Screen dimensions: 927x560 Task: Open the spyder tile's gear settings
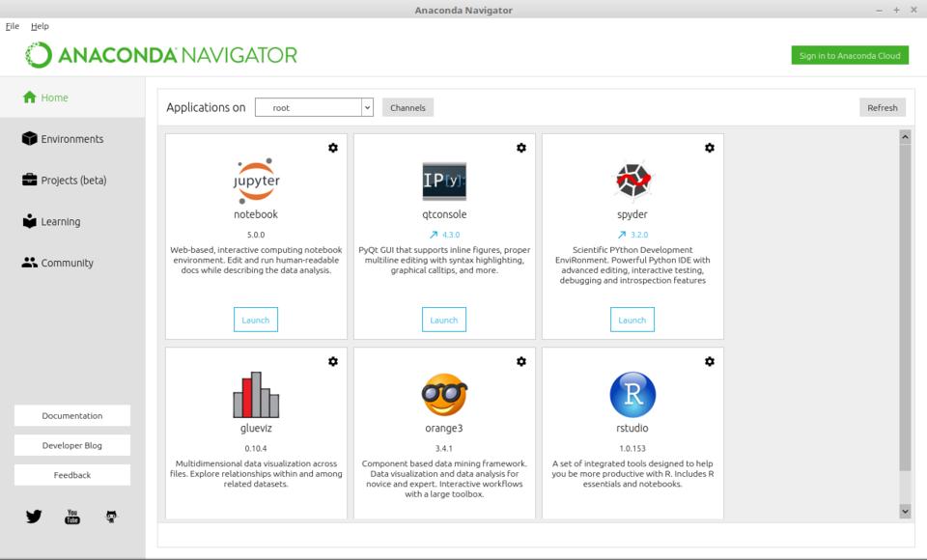[710, 148]
